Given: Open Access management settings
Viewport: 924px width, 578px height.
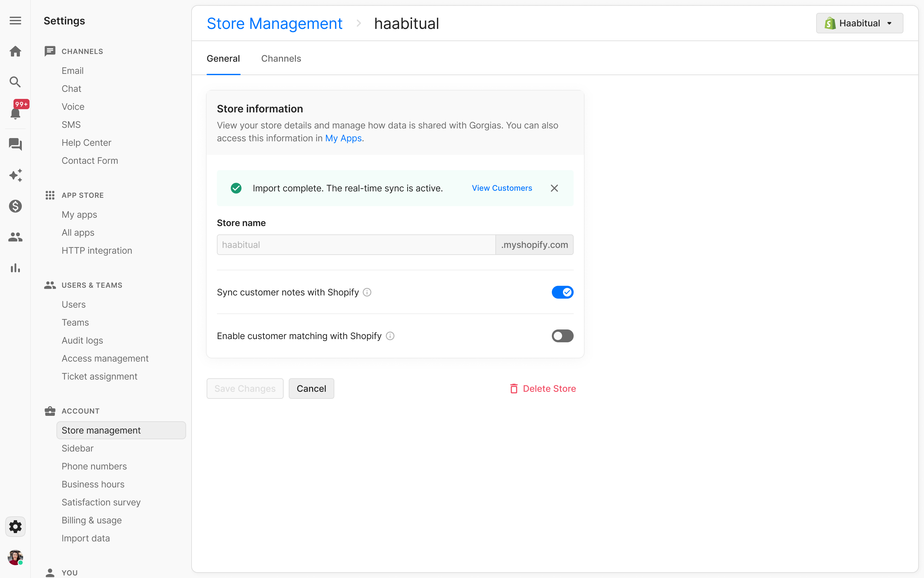Looking at the screenshot, I should tap(105, 358).
